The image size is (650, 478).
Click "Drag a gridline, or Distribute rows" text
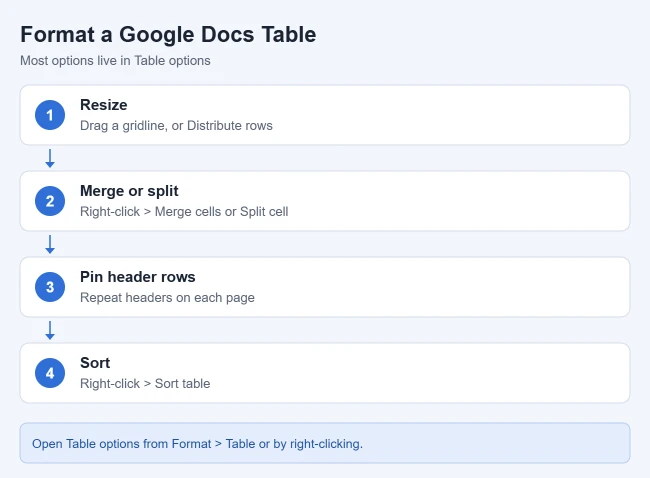[176, 126]
